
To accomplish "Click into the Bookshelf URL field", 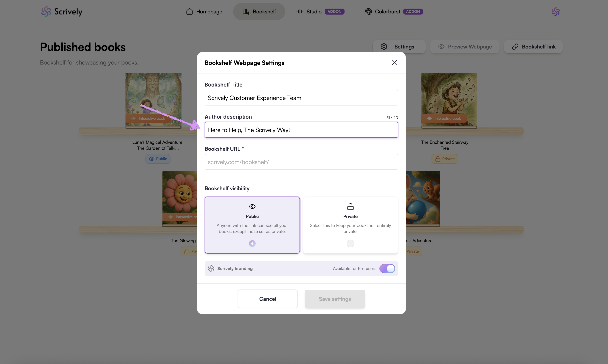I will [x=301, y=162].
